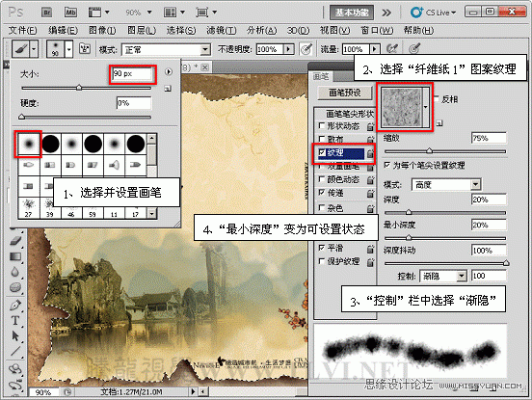This screenshot has width=532, height=400.
Task: Open the brush preset picker arrow
Action: pyautogui.click(x=68, y=49)
